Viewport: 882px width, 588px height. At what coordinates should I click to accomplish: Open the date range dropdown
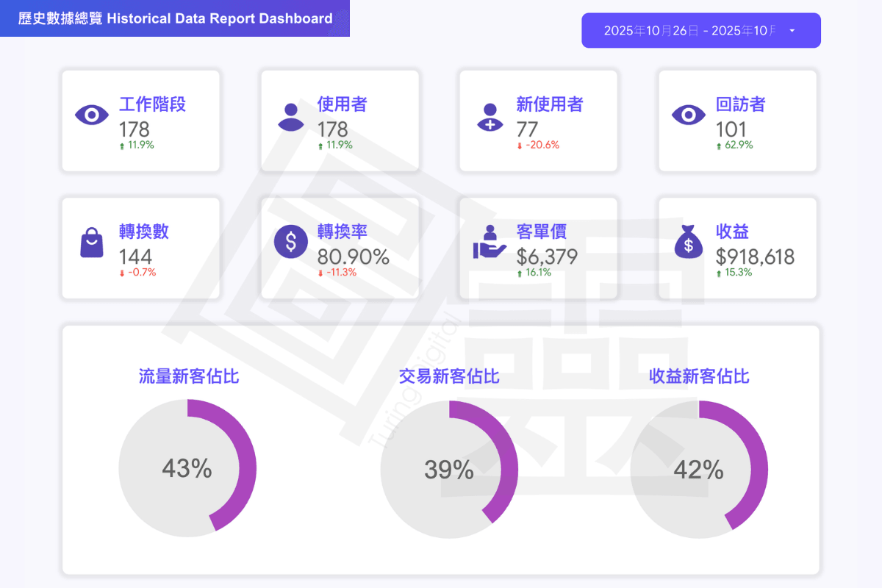point(701,30)
